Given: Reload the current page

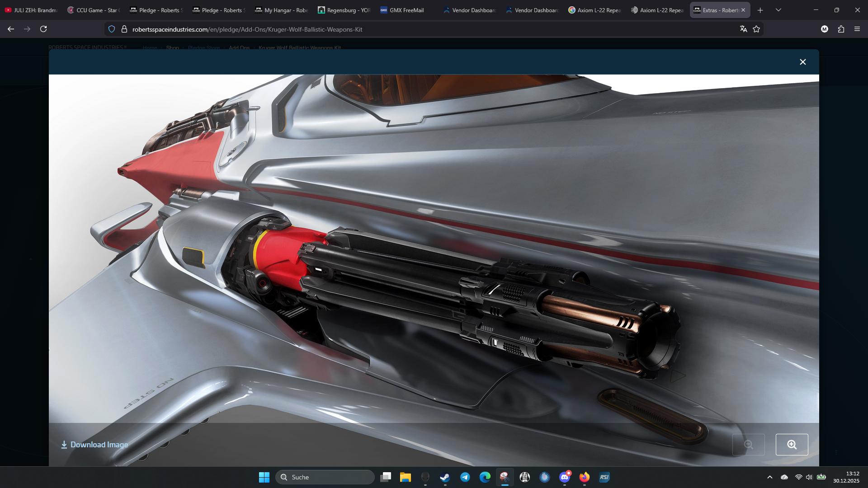Looking at the screenshot, I should tap(43, 28).
